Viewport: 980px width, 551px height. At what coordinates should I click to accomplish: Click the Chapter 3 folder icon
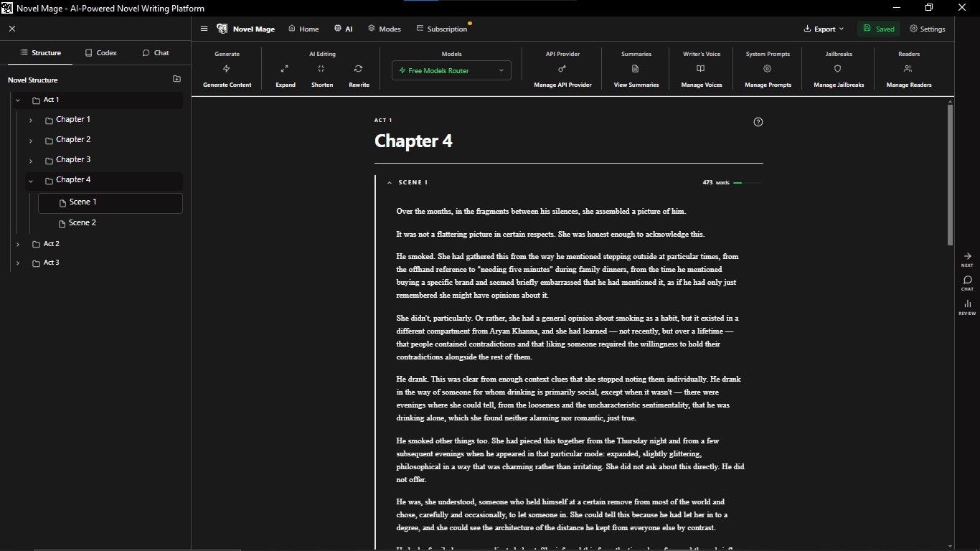pyautogui.click(x=49, y=161)
